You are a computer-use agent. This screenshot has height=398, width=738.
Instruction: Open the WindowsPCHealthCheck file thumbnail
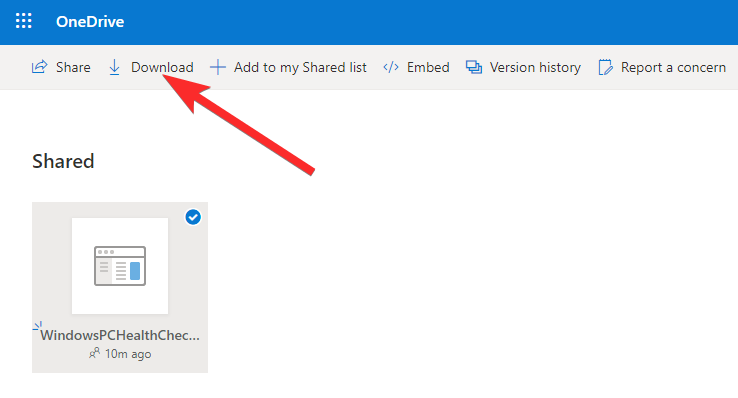pos(120,266)
